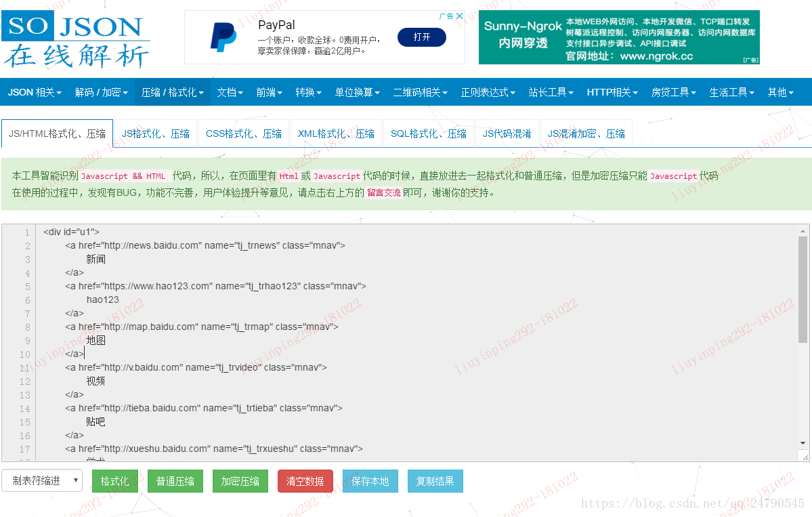Expand the 解码 / 加密 menu

[x=101, y=92]
